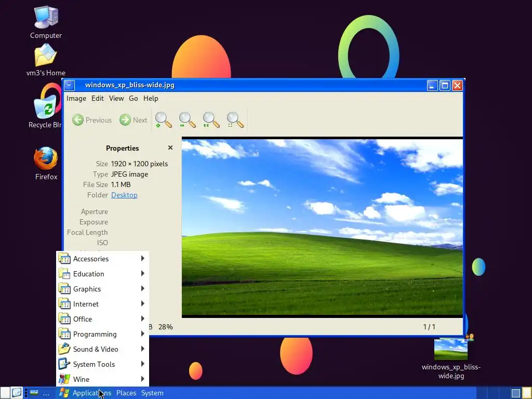Click the JPEG image type value
Viewport: 532px width, 399px height.
[129, 175]
